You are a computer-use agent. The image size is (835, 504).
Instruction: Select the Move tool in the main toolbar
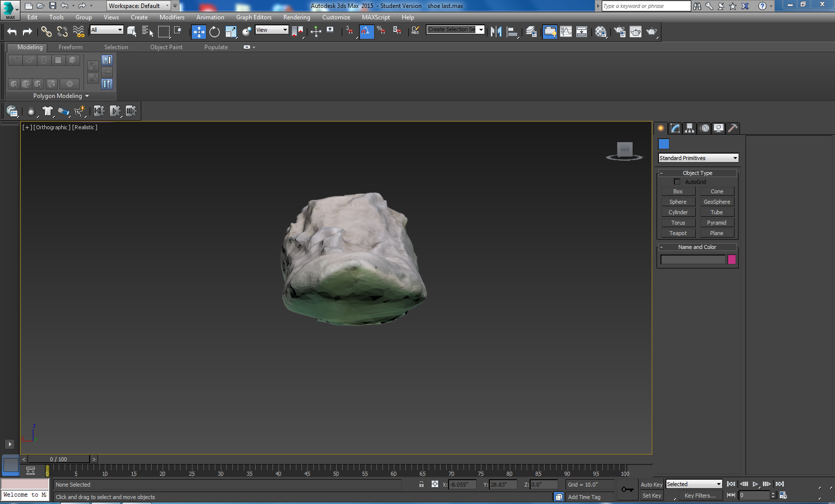pos(198,32)
